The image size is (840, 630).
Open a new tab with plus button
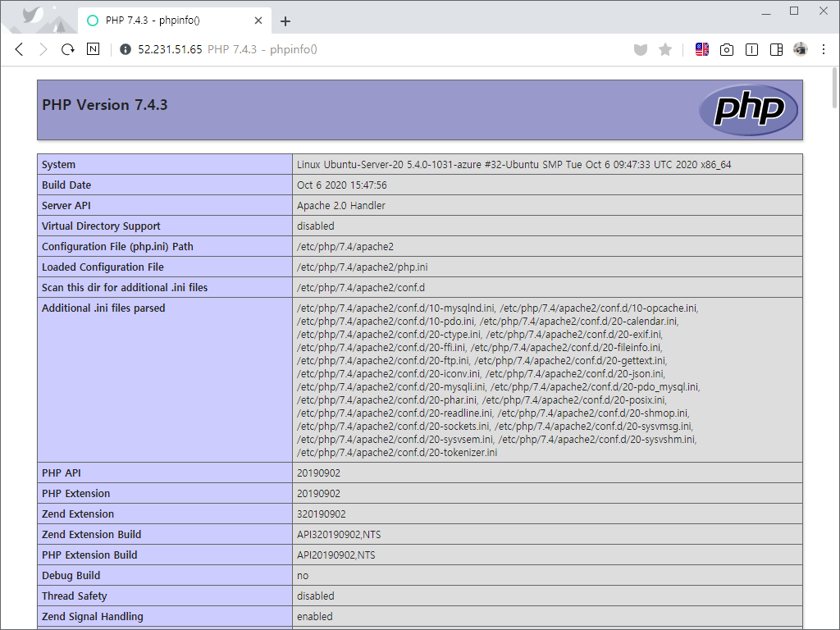(285, 21)
